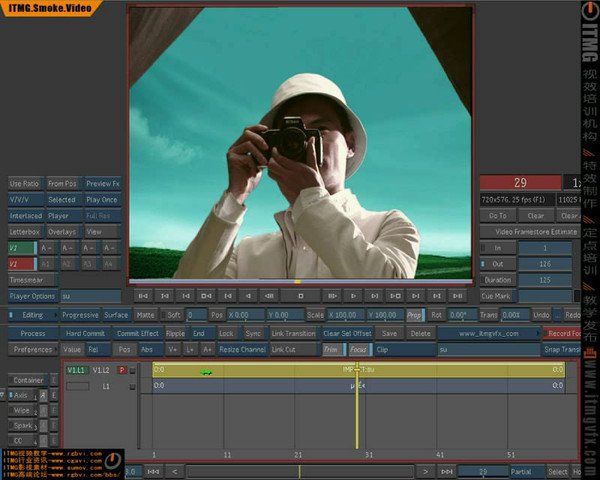Screen dimensions: 600x480
Task: Open the Player Options menu
Action: pos(33,296)
